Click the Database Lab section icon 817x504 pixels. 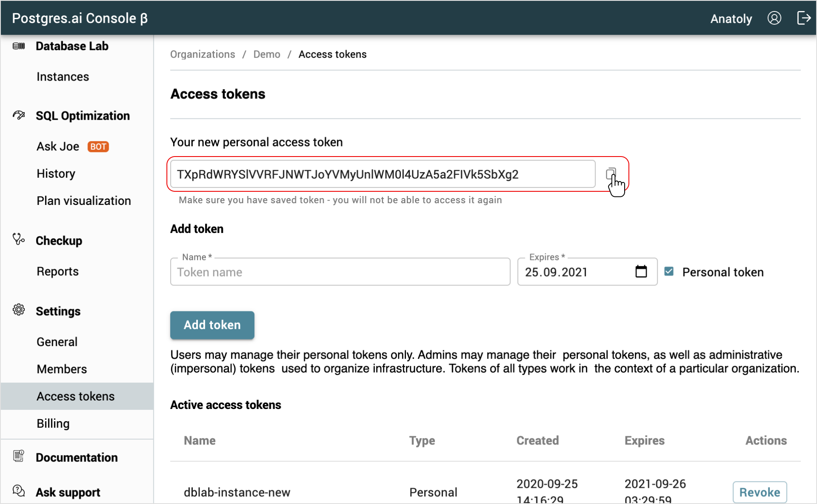tap(19, 46)
